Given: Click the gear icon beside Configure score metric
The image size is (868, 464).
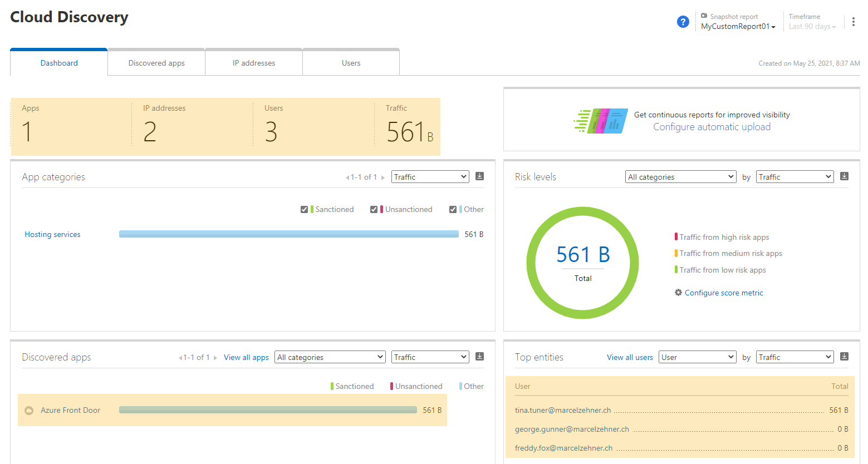Looking at the screenshot, I should [678, 293].
